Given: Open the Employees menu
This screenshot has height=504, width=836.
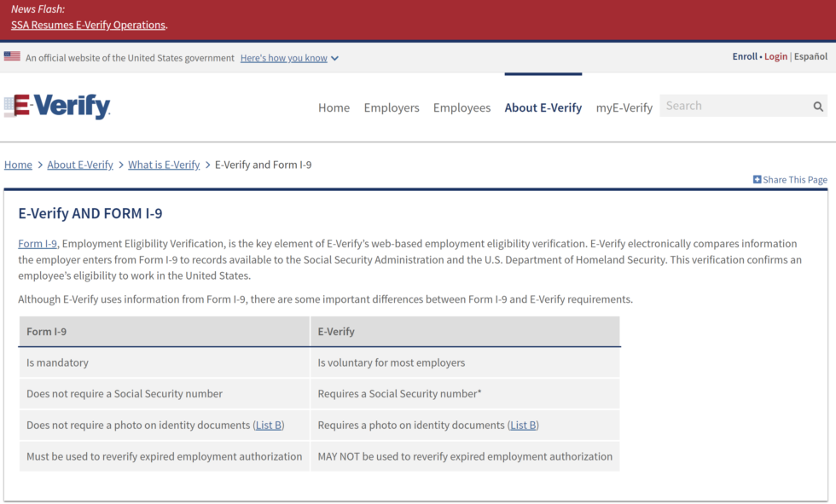Looking at the screenshot, I should coord(462,107).
